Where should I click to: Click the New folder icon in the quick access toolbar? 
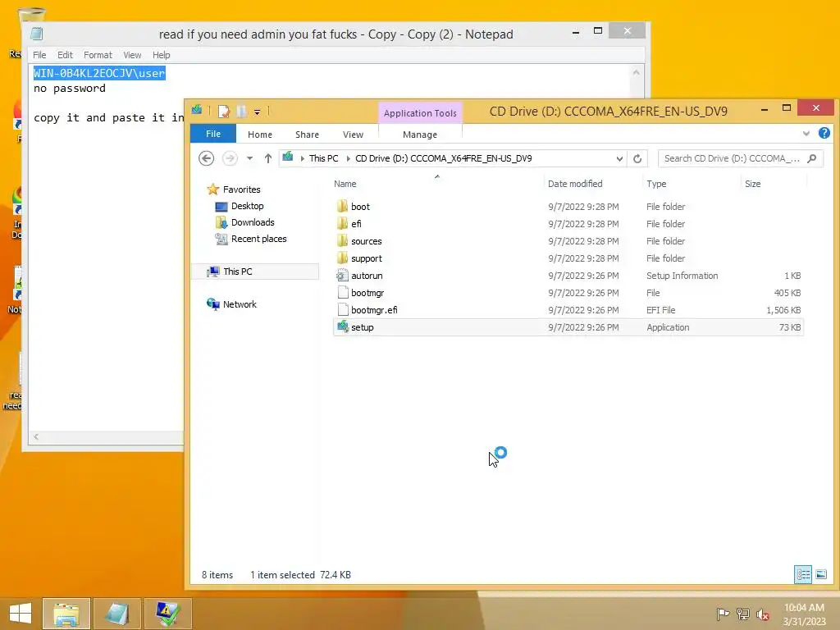(x=242, y=112)
